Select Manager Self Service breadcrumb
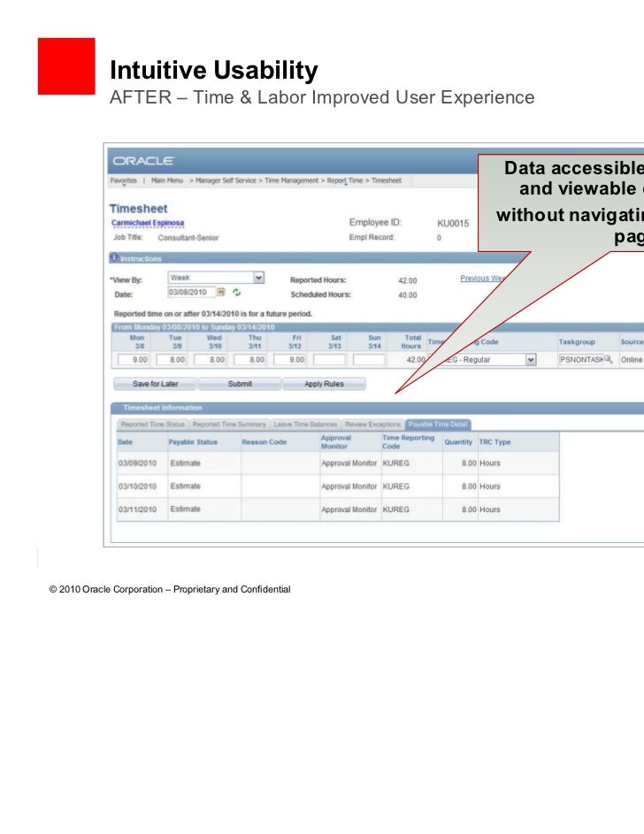Screen dimensions: 644x834 [x=226, y=180]
